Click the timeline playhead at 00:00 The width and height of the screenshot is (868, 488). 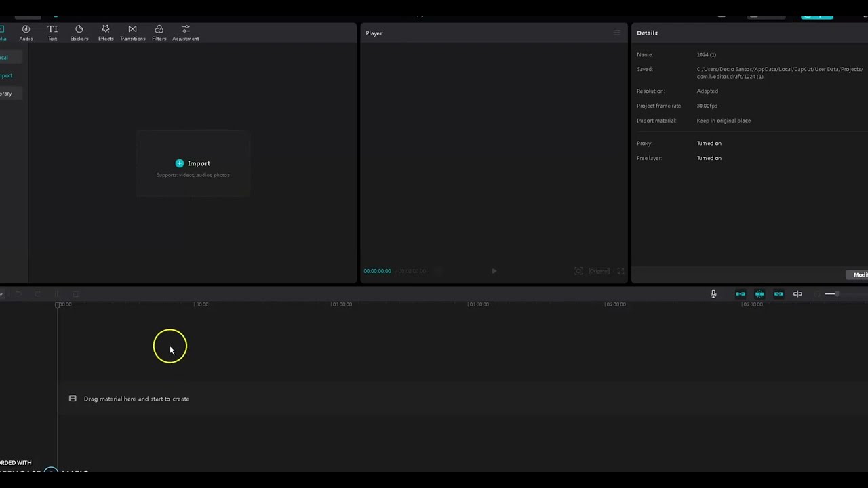pyautogui.click(x=58, y=304)
